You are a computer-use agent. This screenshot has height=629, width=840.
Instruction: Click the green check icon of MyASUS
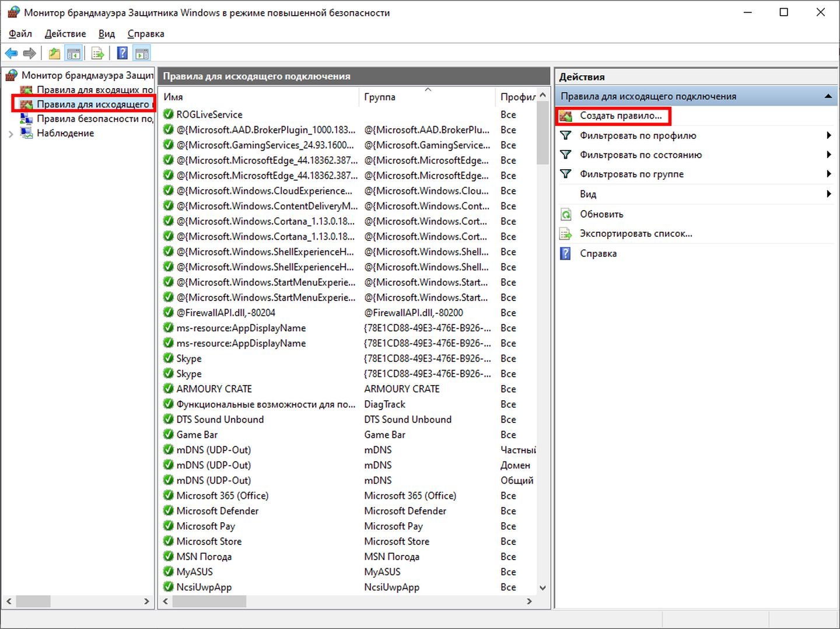[169, 571]
